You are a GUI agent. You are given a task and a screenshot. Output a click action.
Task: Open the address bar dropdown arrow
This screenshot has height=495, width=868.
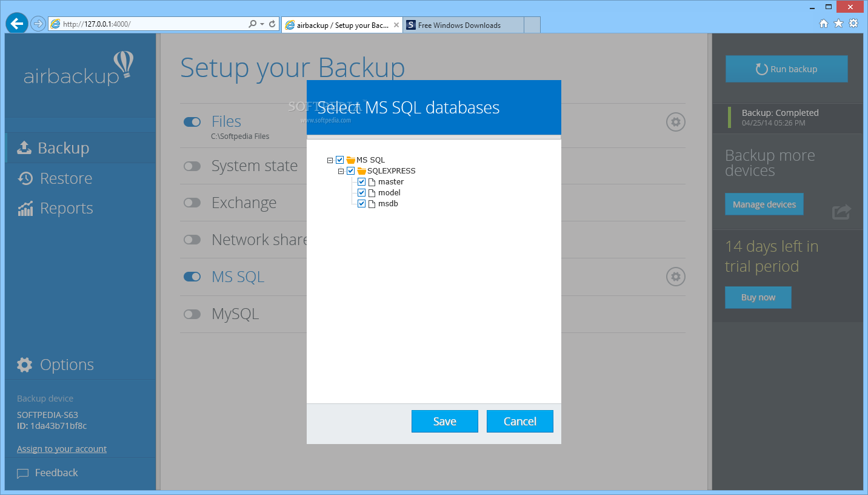262,24
